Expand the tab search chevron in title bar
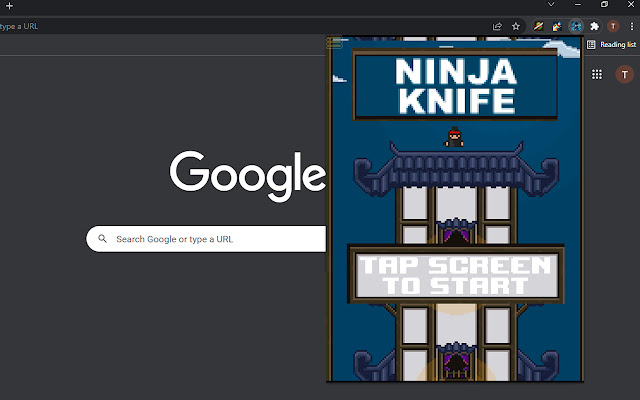The height and width of the screenshot is (400, 640). [551, 4]
